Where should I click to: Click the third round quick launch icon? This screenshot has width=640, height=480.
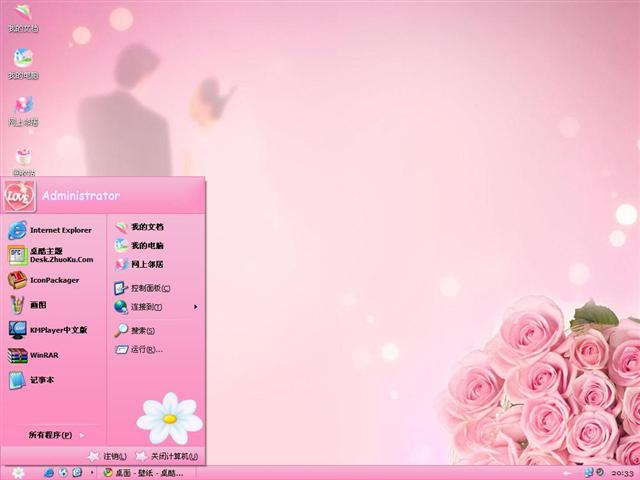coord(77,473)
